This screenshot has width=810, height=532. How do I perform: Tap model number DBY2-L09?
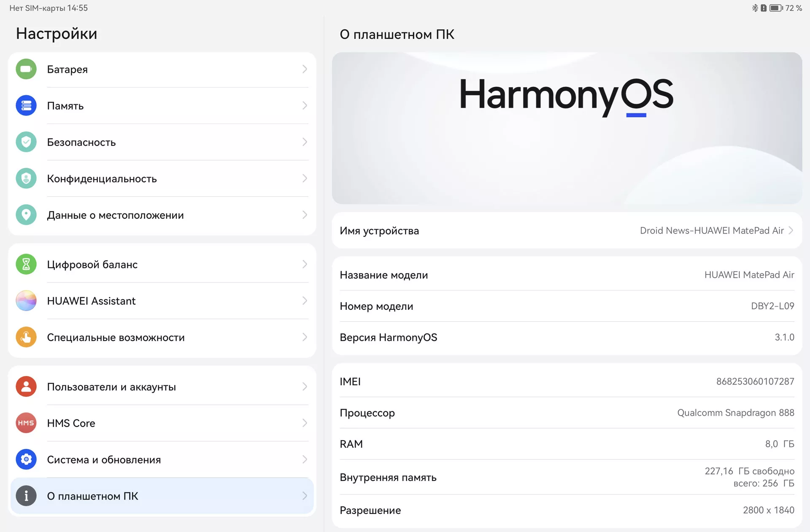coord(772,306)
